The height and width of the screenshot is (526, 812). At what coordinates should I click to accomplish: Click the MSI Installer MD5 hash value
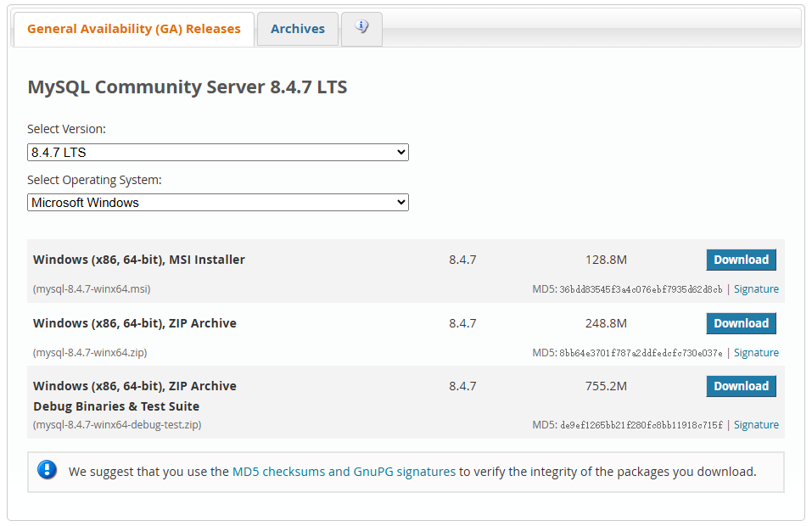point(641,289)
